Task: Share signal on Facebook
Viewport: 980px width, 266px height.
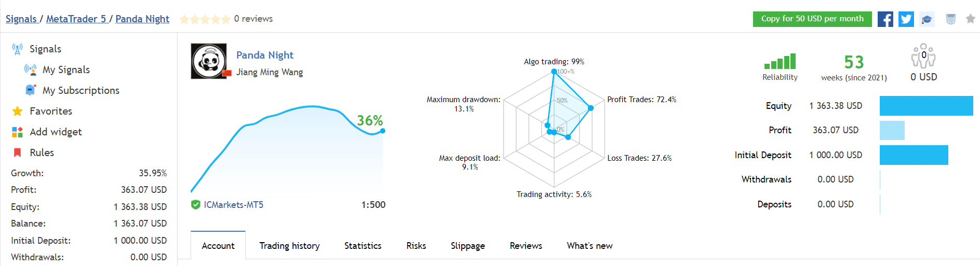Action: click(x=885, y=19)
